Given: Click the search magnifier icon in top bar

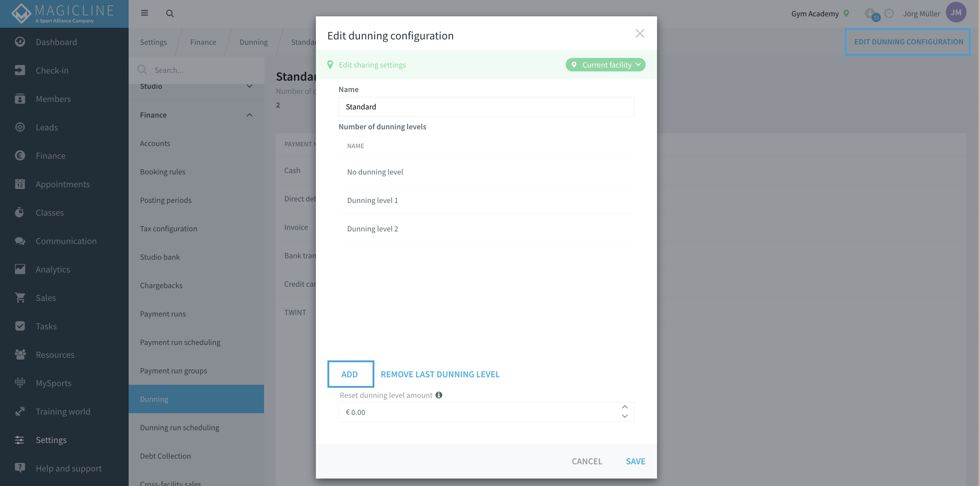Looking at the screenshot, I should pyautogui.click(x=170, y=14).
